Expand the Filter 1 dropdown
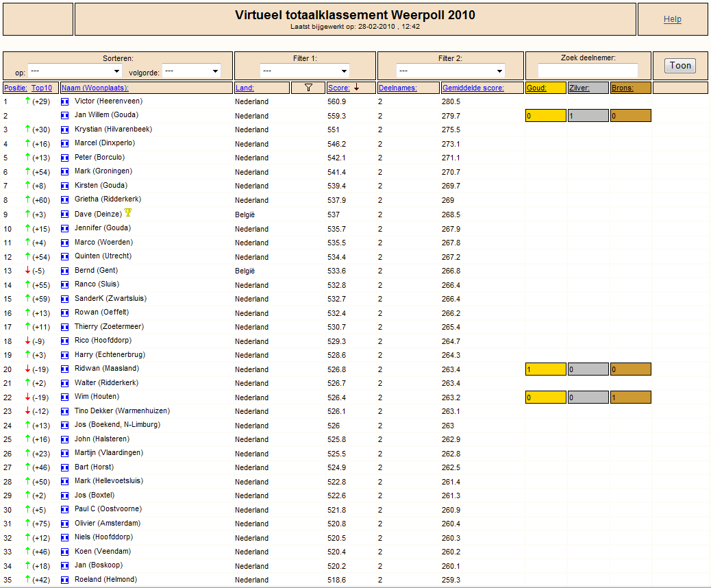The height and width of the screenshot is (588, 711). [x=305, y=71]
